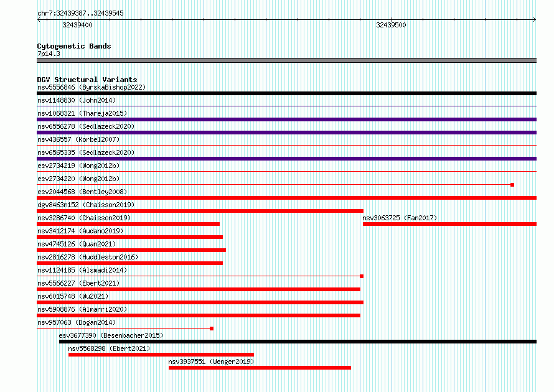Image resolution: width=554 pixels, height=392 pixels.
Task: Click the red bar under nsv3412174 (Audano2019)
Action: point(129,237)
